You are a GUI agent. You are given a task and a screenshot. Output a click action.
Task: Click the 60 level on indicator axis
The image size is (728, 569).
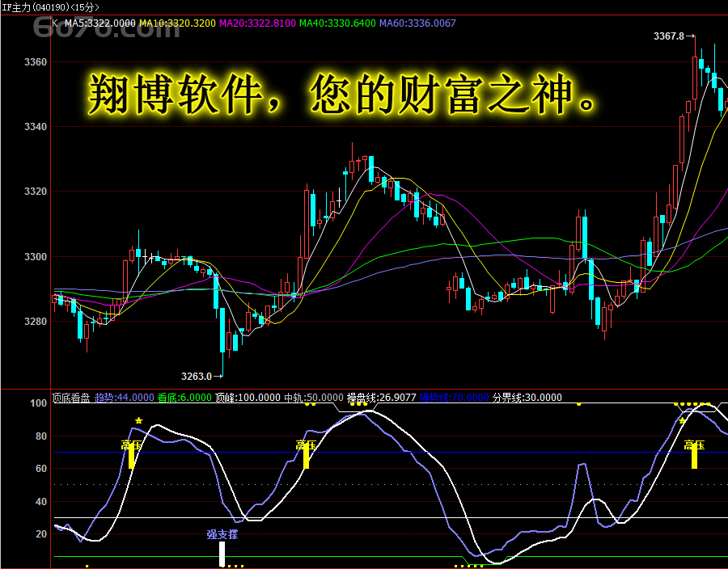click(x=41, y=468)
